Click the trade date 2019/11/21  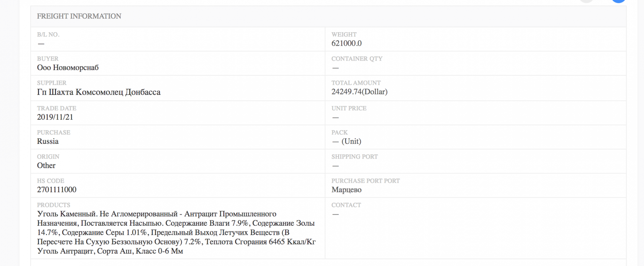pos(55,117)
